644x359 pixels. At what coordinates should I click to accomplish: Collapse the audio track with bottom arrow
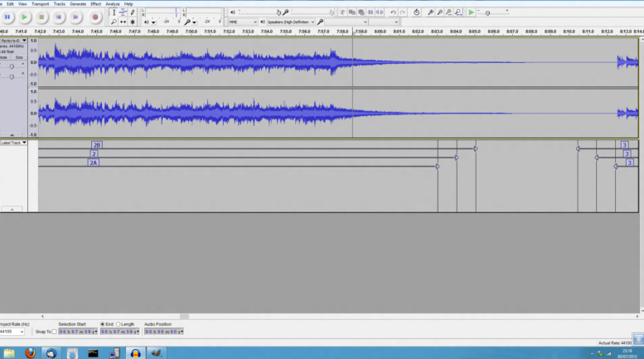[x=12, y=134]
